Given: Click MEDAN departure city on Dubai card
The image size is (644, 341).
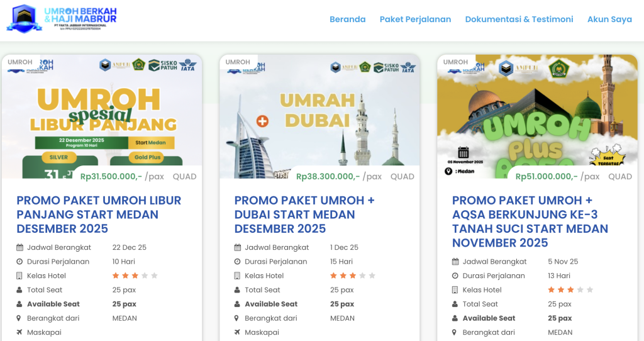Looking at the screenshot, I should pos(343,318).
